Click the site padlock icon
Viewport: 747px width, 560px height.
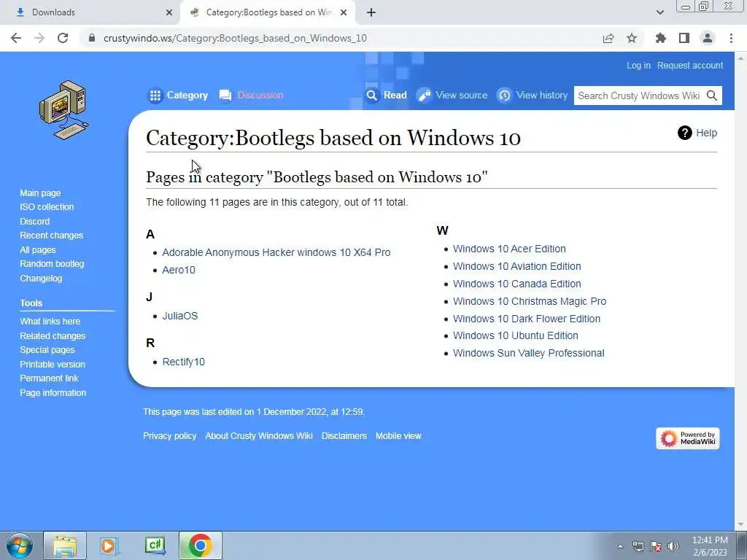(92, 38)
